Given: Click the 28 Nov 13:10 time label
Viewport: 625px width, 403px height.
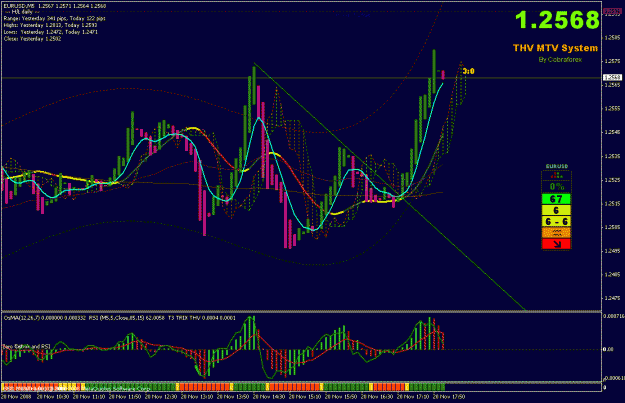Looking at the screenshot, I should click(197, 397).
